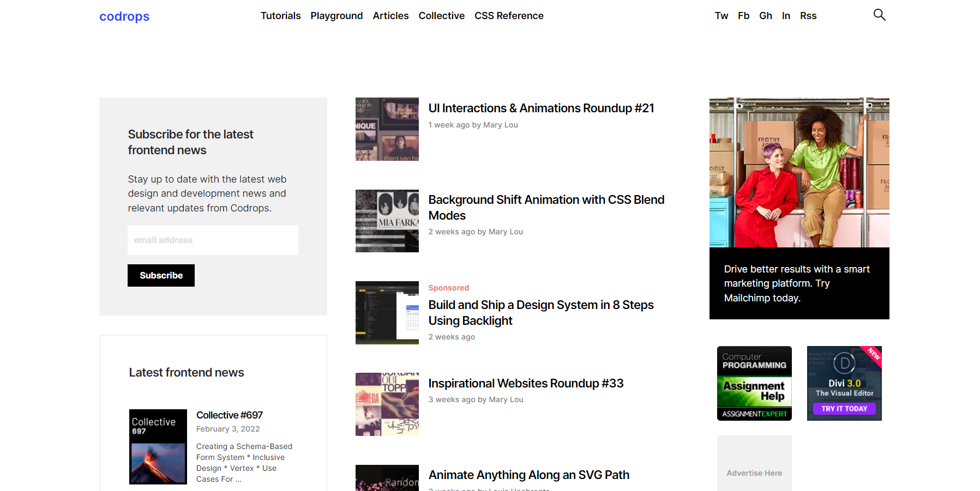Image resolution: width=980 pixels, height=491 pixels.
Task: Open the Collective menu item
Action: (441, 16)
